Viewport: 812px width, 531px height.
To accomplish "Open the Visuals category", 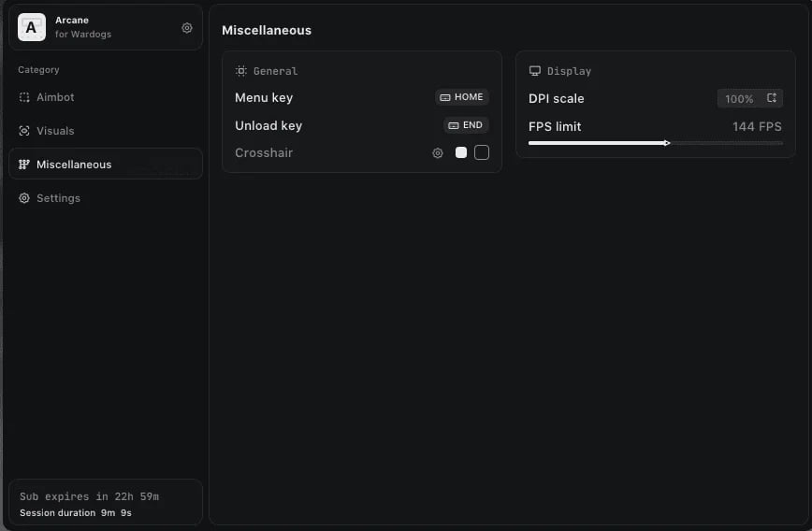I will (106, 131).
